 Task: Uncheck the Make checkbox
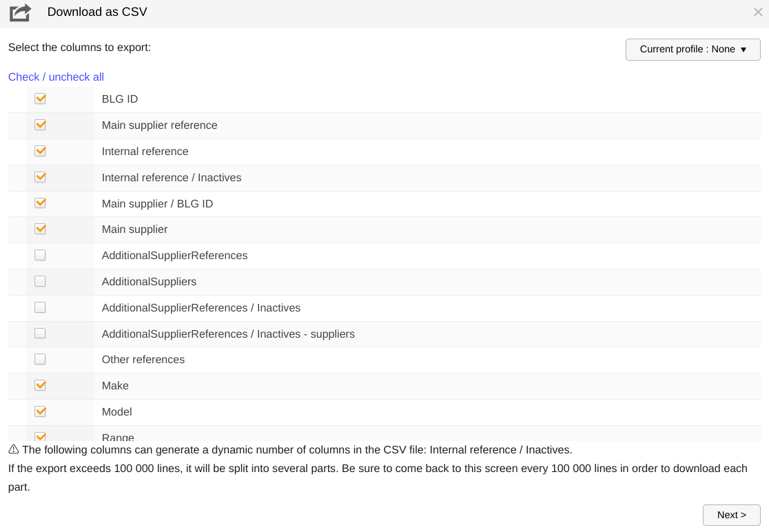tap(40, 385)
